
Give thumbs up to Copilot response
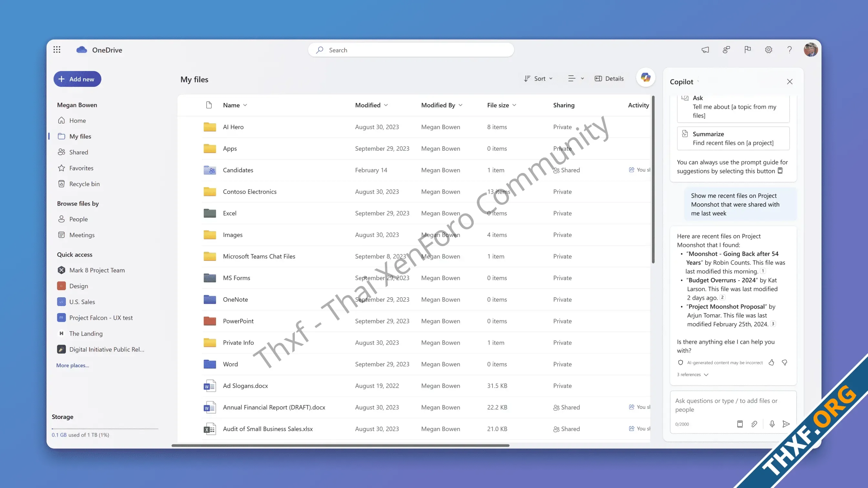(x=771, y=362)
